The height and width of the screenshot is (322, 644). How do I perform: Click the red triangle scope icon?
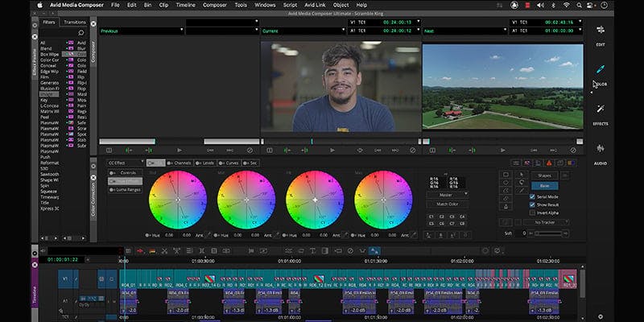pyautogui.click(x=549, y=163)
